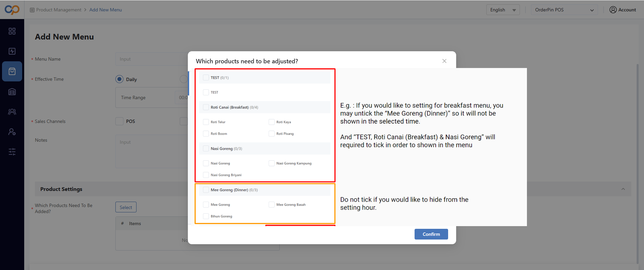Check the Roti Kaya product

pyautogui.click(x=272, y=122)
